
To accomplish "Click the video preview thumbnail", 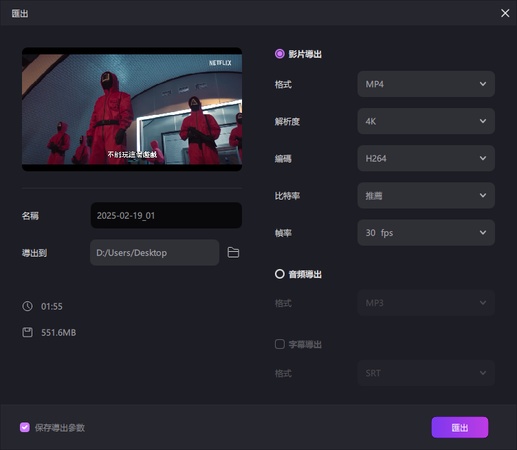I will (x=132, y=109).
